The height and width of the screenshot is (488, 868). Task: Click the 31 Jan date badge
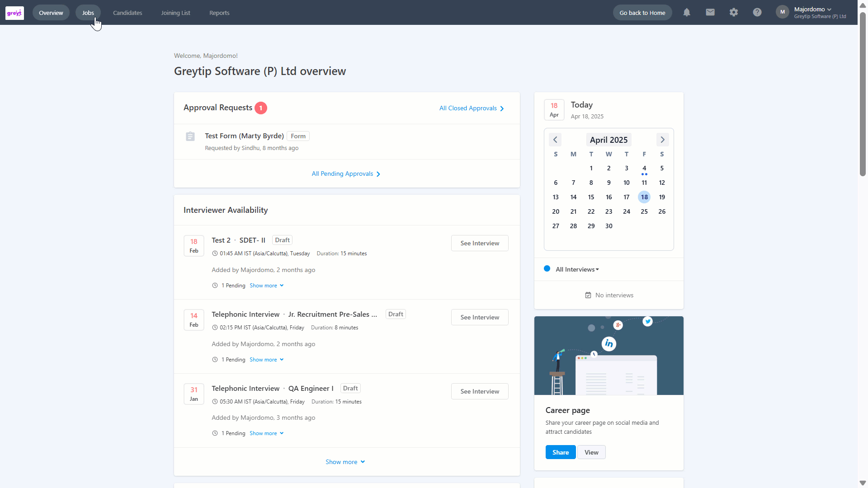pyautogui.click(x=194, y=394)
